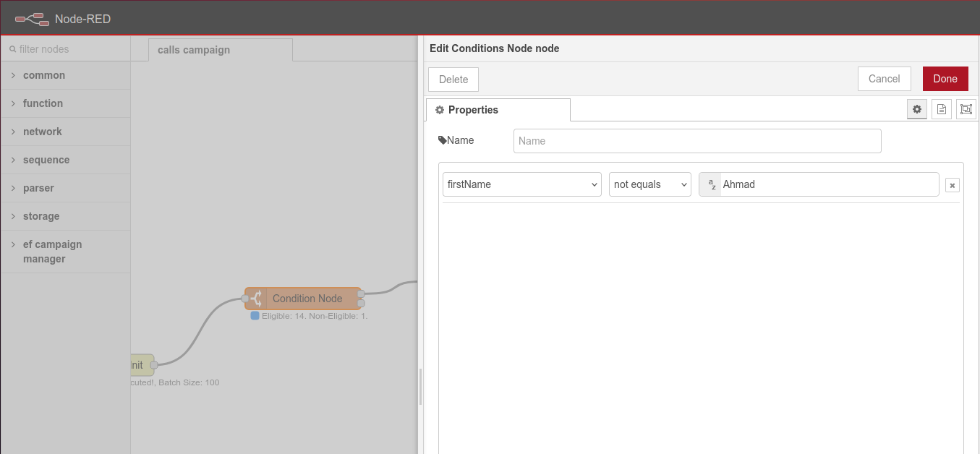Image resolution: width=980 pixels, height=454 pixels.
Task: Open node appearance settings icon
Action: [966, 109]
